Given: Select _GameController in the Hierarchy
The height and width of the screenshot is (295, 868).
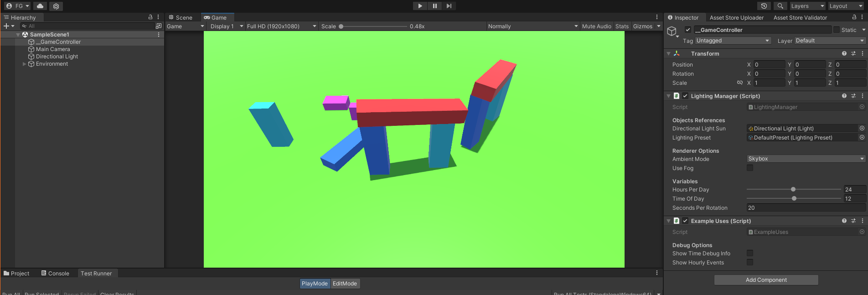Looking at the screenshot, I should tap(58, 42).
